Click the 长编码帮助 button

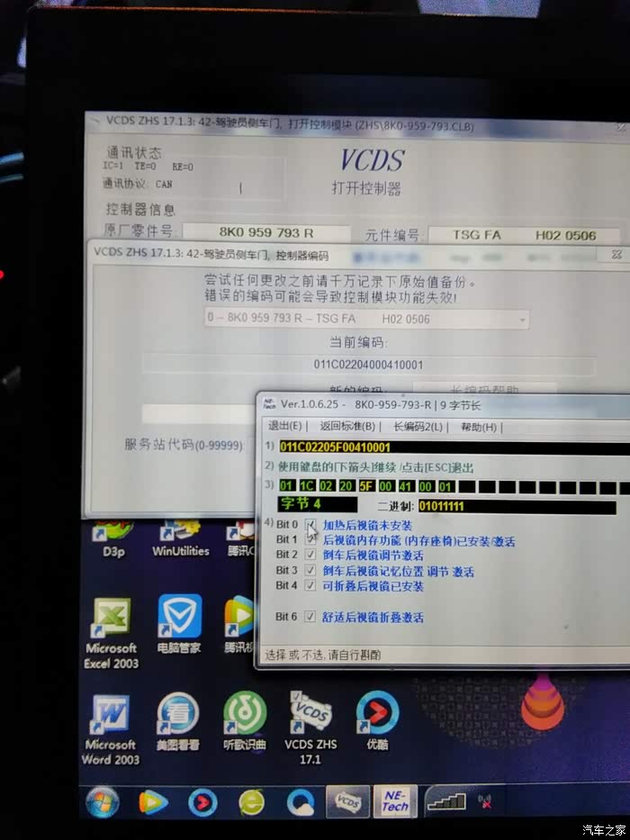click(x=485, y=389)
